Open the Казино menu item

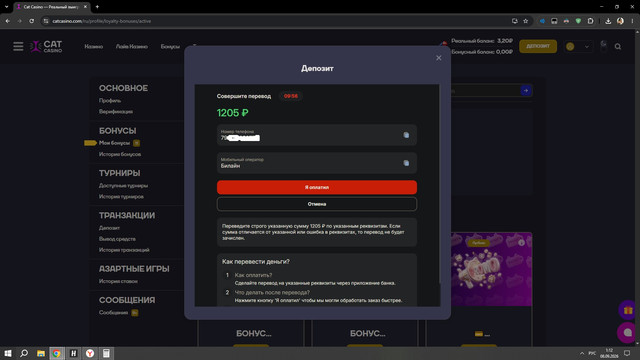point(93,47)
